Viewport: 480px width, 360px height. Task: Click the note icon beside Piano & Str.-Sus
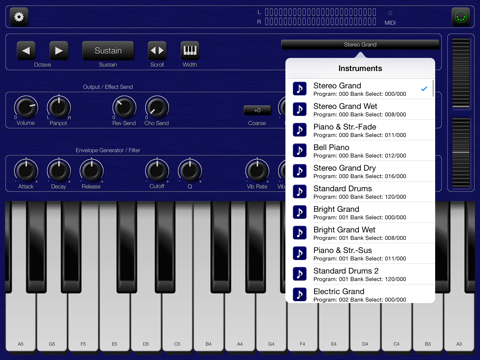tap(300, 253)
